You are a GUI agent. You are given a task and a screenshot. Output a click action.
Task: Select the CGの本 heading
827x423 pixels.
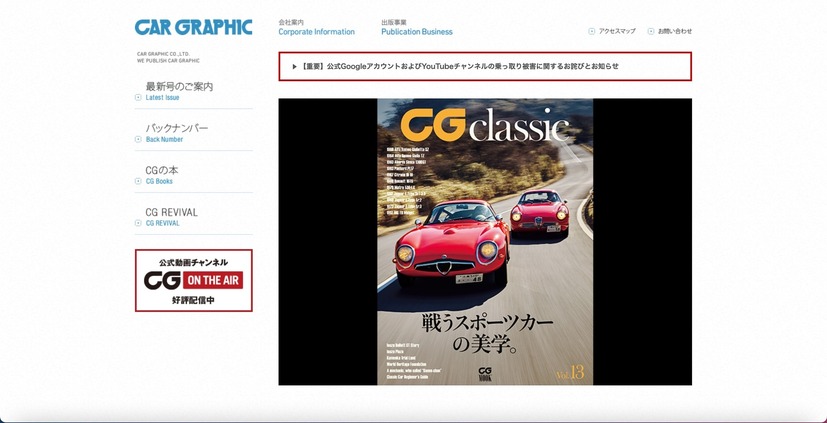162,170
